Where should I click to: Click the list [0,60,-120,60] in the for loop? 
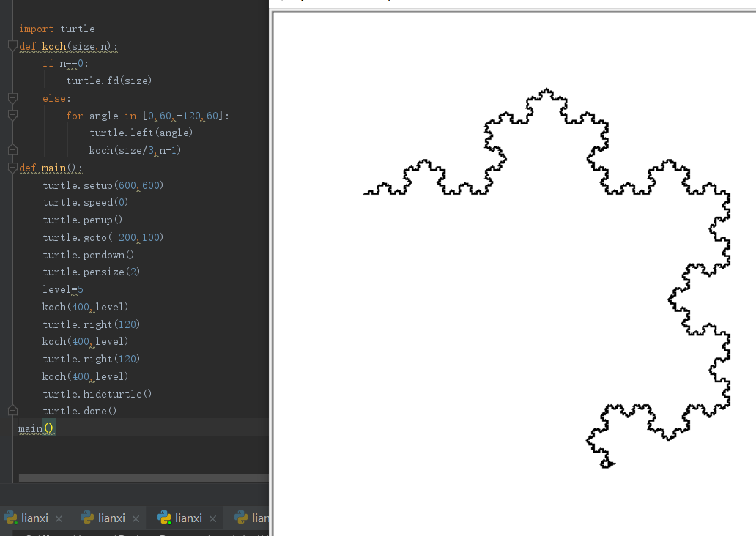pos(183,116)
